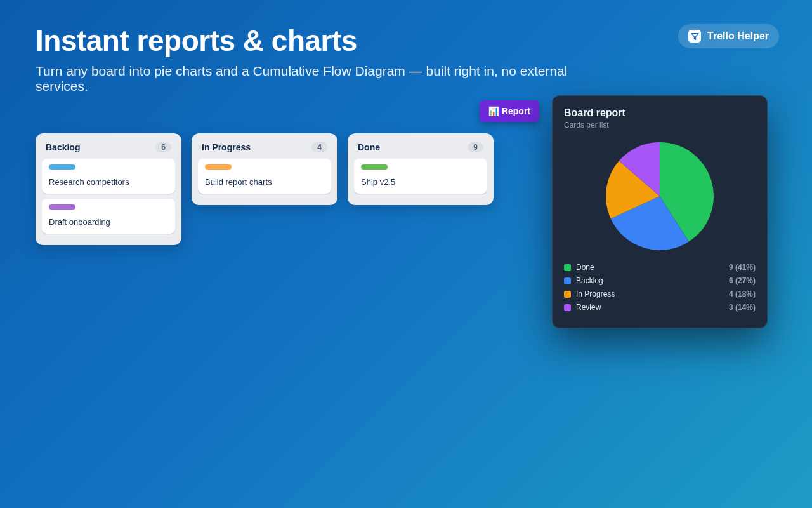
Task: Click the 4 (18%) value
Action: (742, 294)
